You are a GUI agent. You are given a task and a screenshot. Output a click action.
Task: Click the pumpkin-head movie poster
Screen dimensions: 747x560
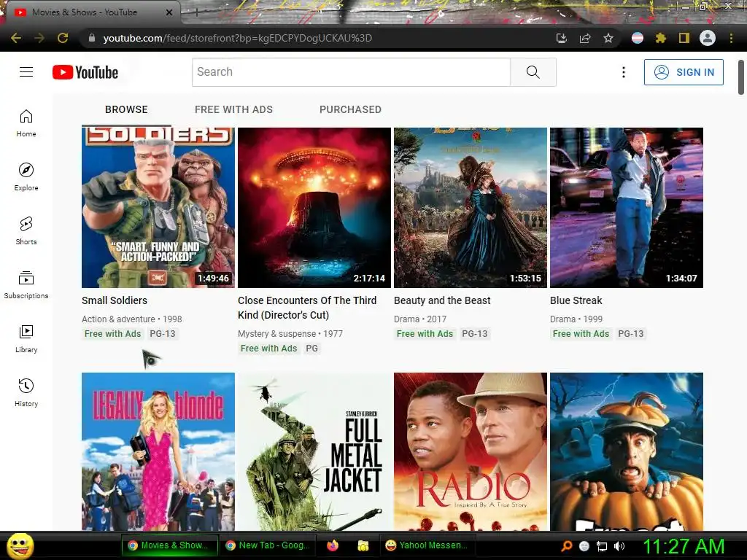pyautogui.click(x=627, y=451)
